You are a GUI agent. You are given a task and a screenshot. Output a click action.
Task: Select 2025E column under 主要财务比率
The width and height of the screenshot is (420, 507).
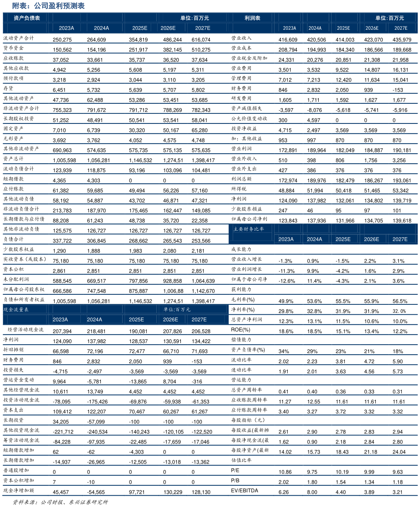[343, 239]
